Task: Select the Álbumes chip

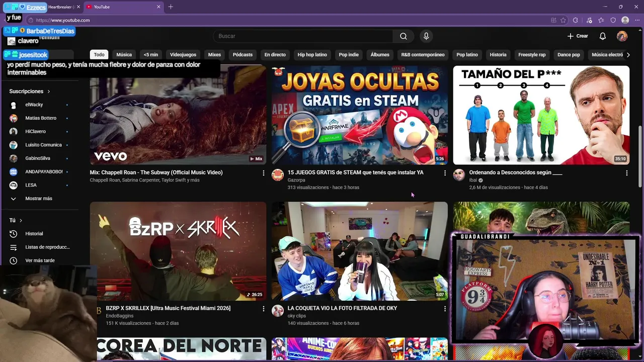Action: tap(380, 55)
